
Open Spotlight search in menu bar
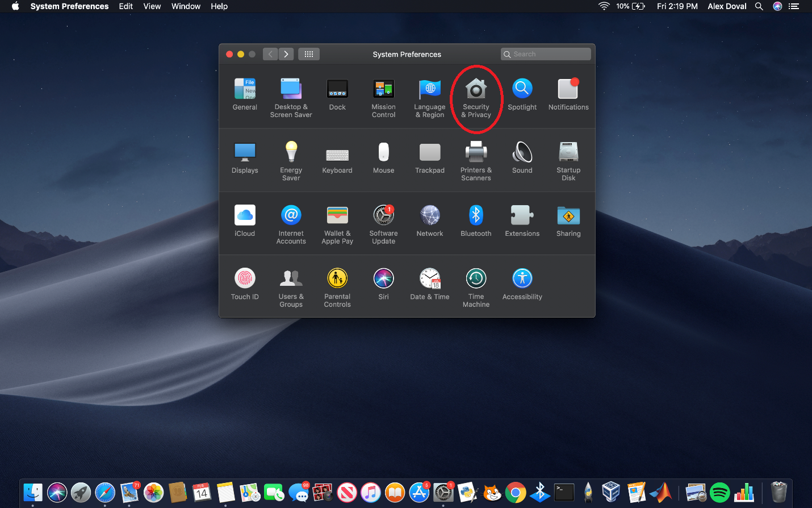click(759, 6)
